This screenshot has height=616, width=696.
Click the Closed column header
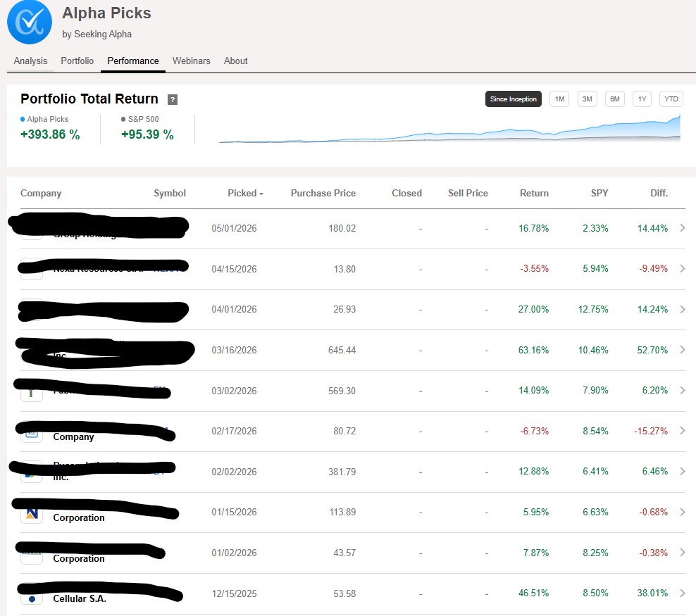[406, 194]
